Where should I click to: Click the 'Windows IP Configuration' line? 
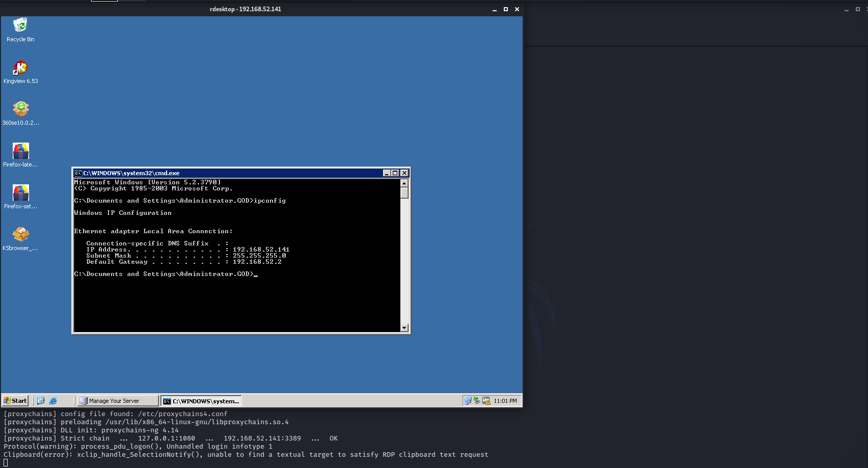(x=123, y=213)
